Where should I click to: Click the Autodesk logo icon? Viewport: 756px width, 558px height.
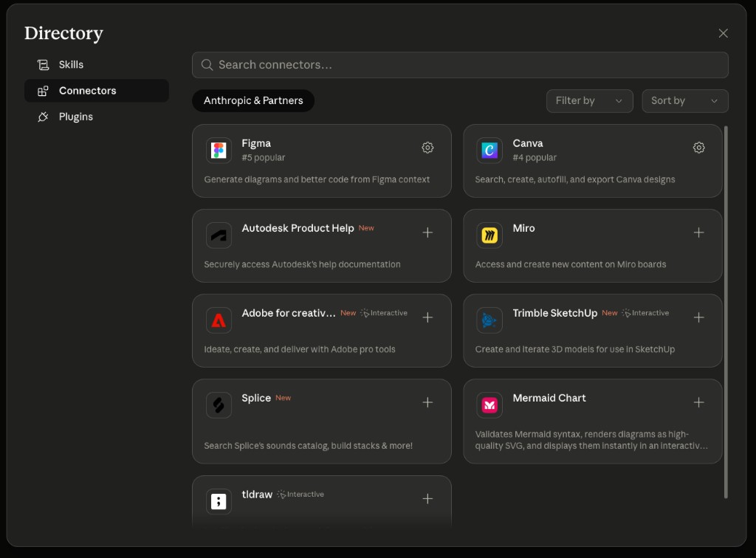pos(219,235)
